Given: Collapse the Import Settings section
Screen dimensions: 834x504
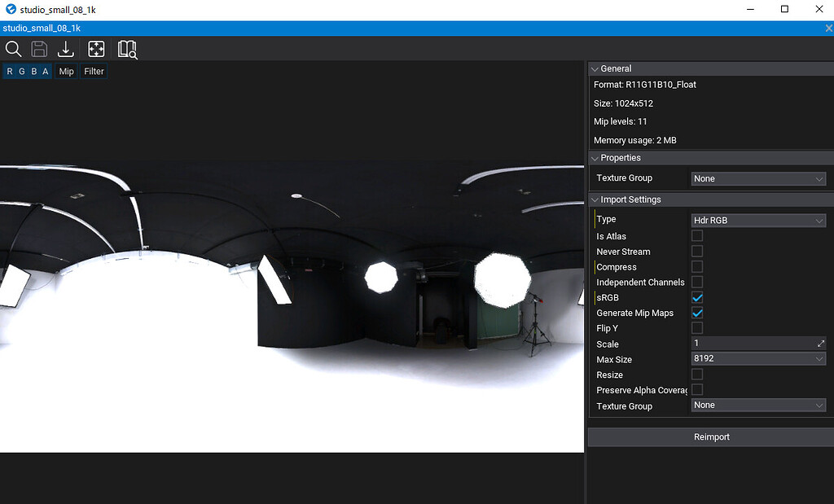Looking at the screenshot, I should pos(595,199).
